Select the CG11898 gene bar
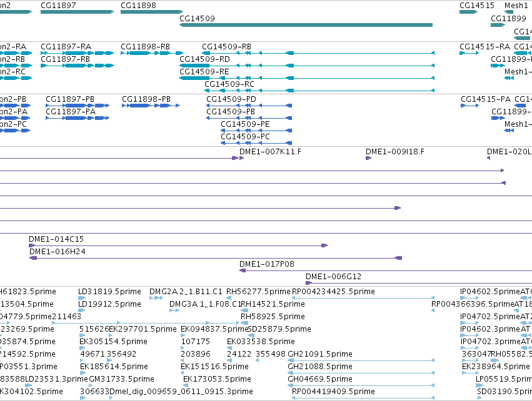This screenshot has height=401, width=532. pyautogui.click(x=152, y=12)
